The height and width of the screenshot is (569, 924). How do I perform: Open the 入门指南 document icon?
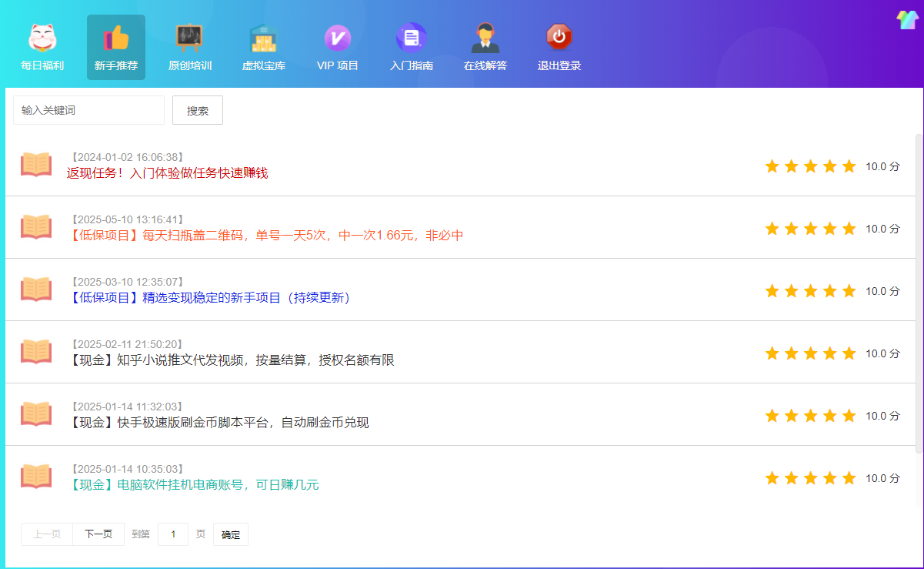coord(411,38)
